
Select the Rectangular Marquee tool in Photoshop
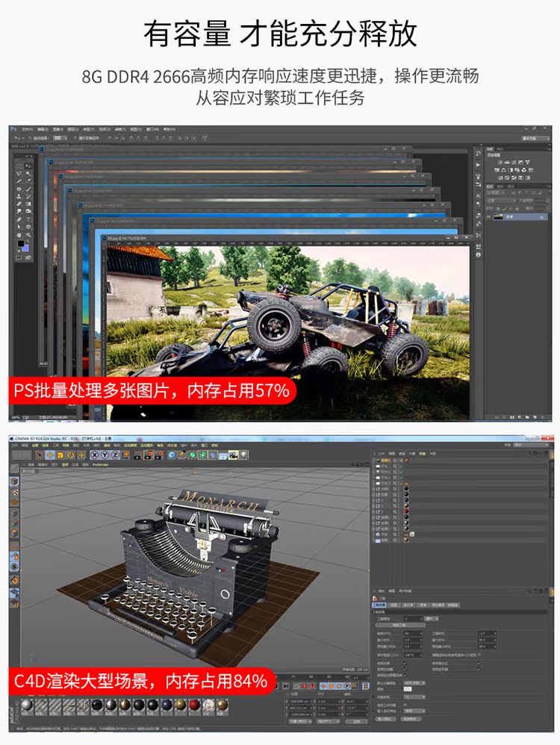pyautogui.click(x=19, y=166)
